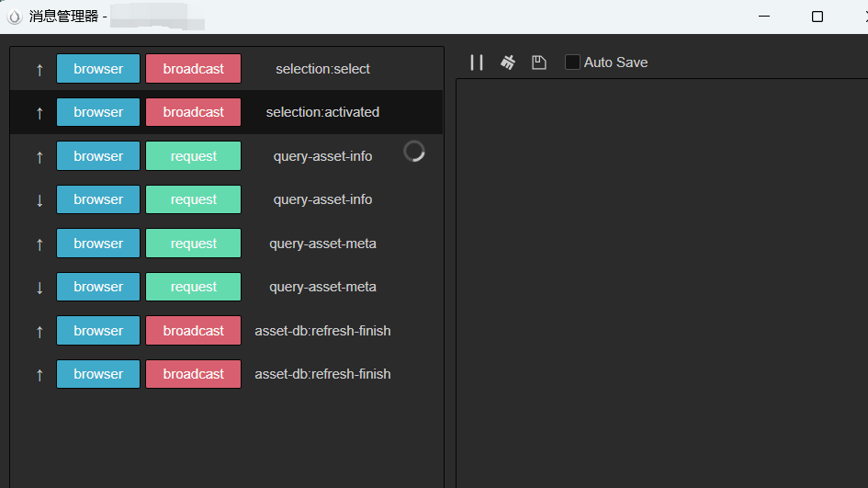
Task: Clear the message list with broom icon
Action: point(508,62)
